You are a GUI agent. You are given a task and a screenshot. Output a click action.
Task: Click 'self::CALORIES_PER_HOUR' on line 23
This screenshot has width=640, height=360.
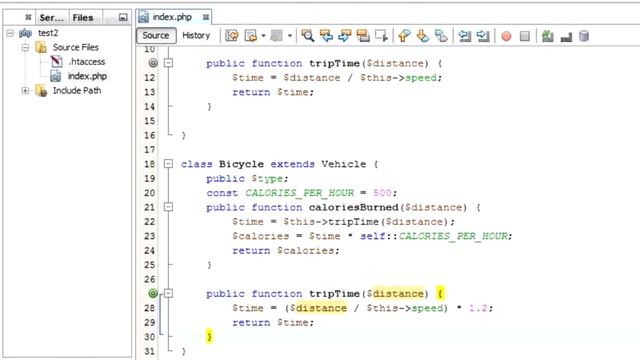(434, 236)
